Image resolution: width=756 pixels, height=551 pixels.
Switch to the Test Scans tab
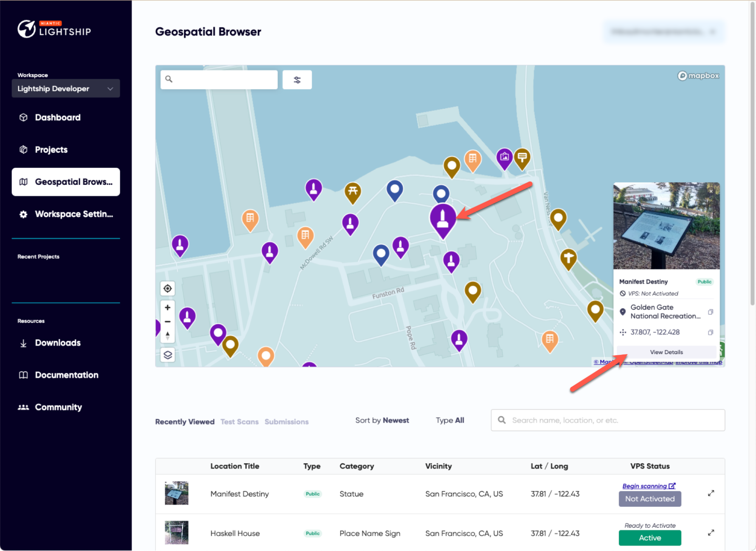click(239, 422)
